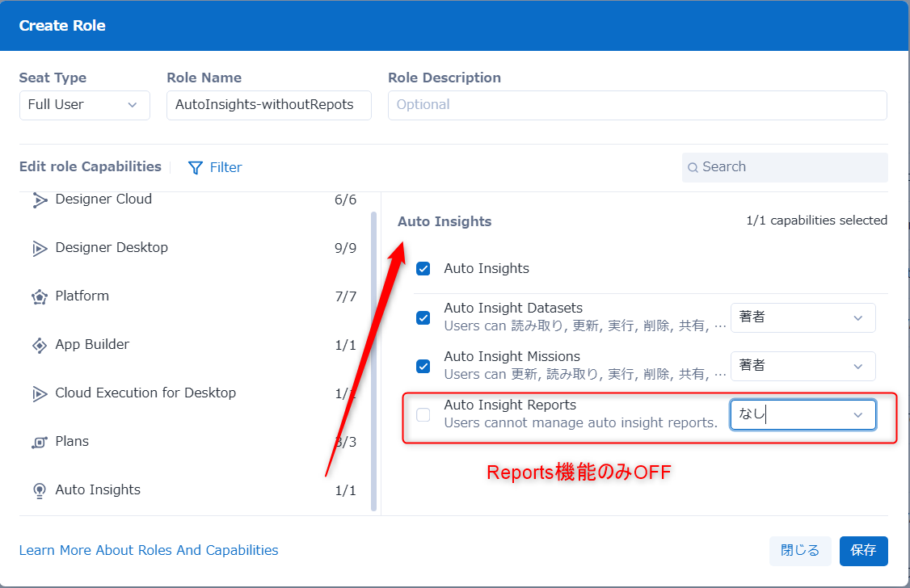Click the Edit role Capabilities heading
Viewport: 910px width, 588px height.
[90, 167]
